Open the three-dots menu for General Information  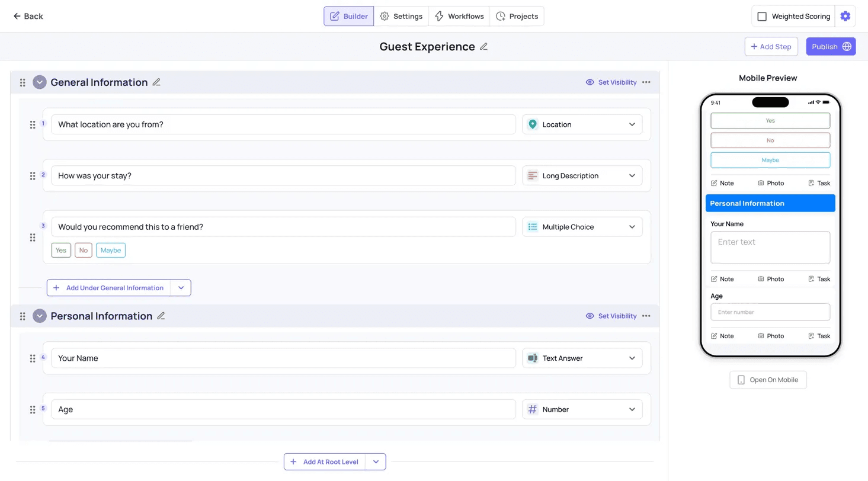tap(646, 82)
